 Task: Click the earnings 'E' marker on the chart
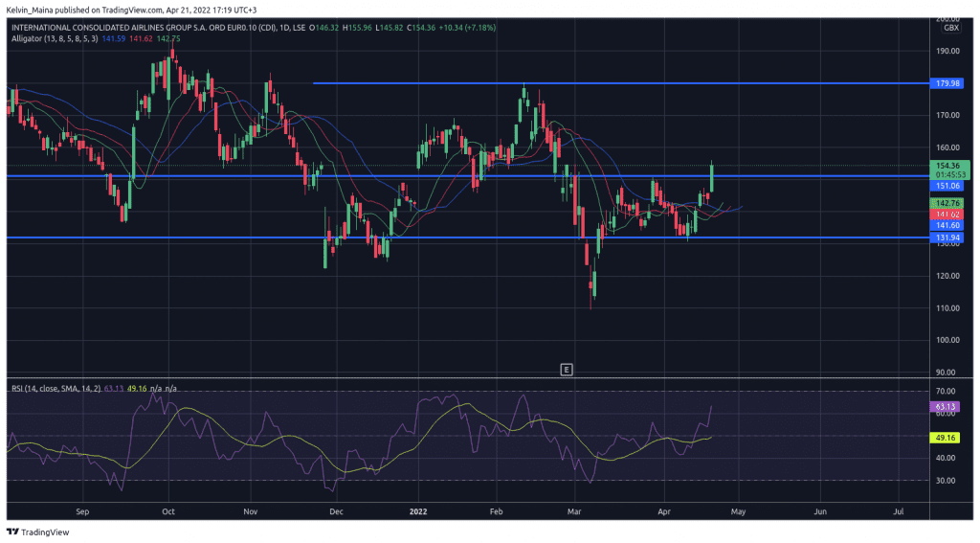567,370
